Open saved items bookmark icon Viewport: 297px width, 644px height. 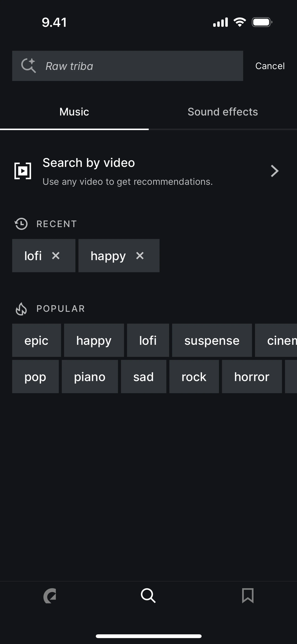(248, 596)
